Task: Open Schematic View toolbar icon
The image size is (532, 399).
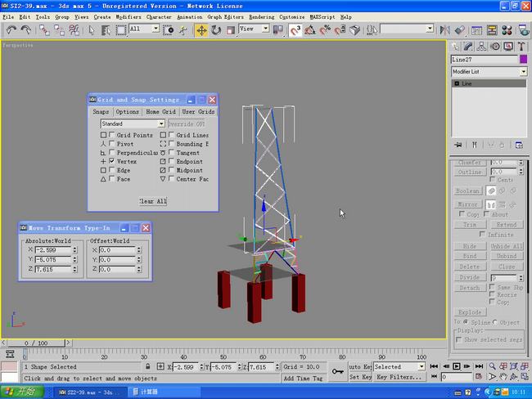Action: [492, 30]
